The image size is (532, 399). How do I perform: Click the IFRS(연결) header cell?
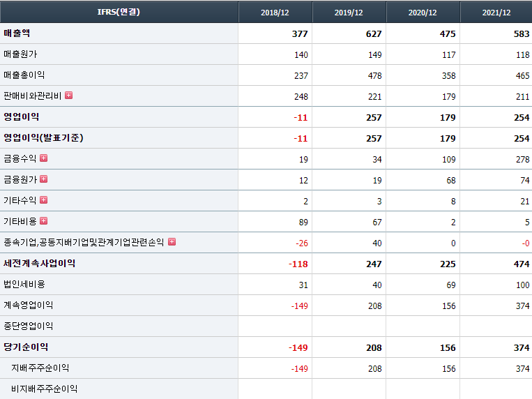(119, 12)
